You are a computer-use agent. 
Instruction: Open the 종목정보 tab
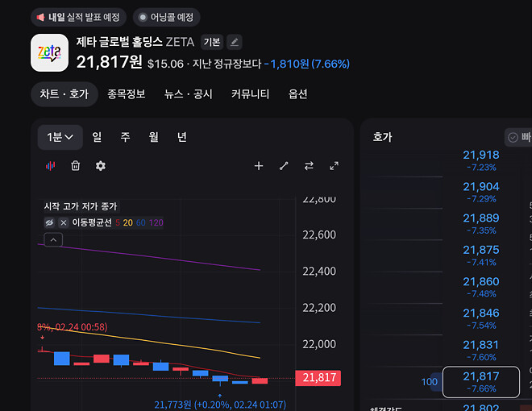[127, 94]
